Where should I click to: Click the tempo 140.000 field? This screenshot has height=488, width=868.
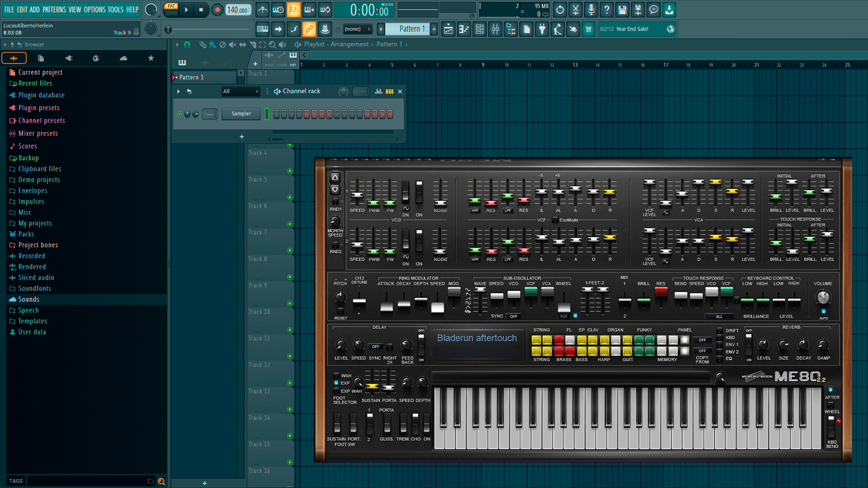238,10
